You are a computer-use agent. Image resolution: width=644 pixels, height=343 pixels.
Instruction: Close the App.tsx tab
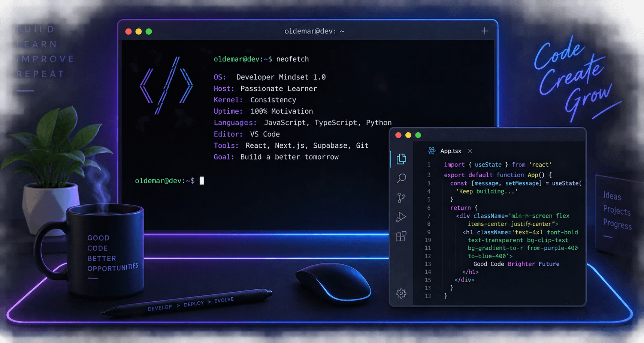pos(470,151)
